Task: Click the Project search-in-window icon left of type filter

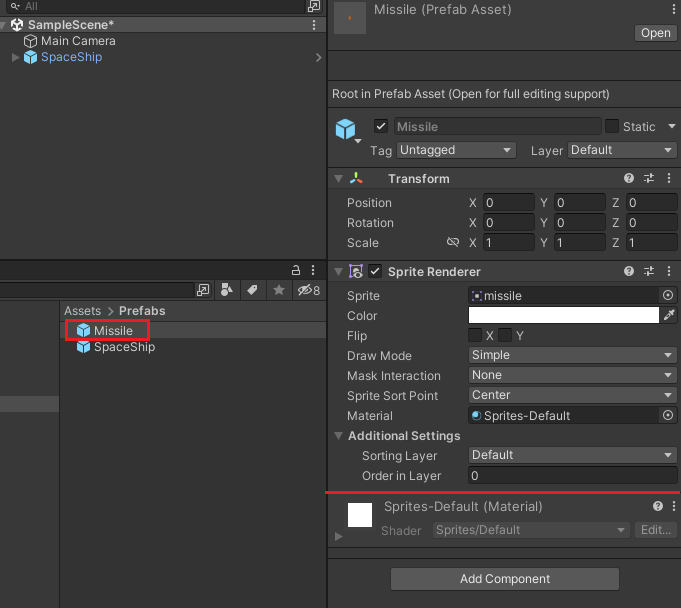Action: [x=203, y=290]
